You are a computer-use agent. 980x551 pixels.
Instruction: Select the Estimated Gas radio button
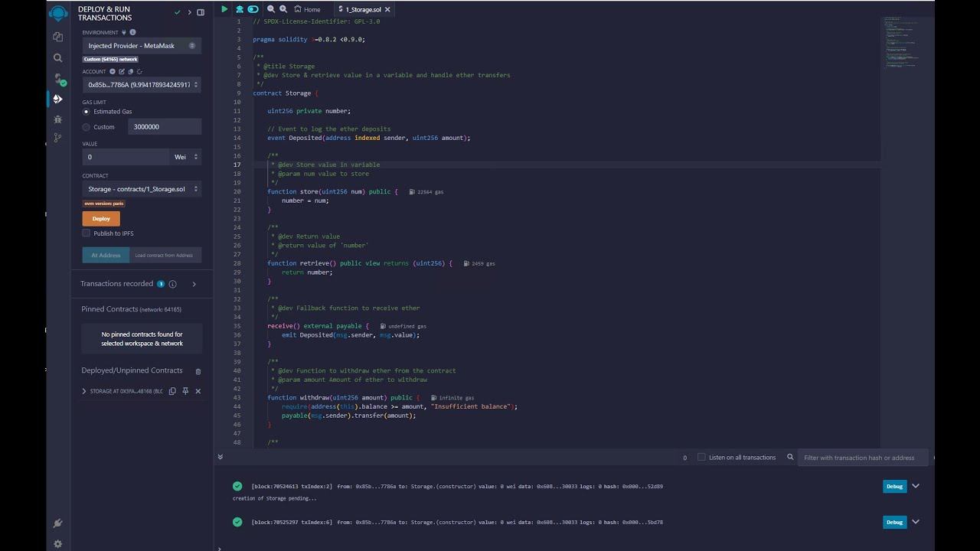pyautogui.click(x=86, y=112)
